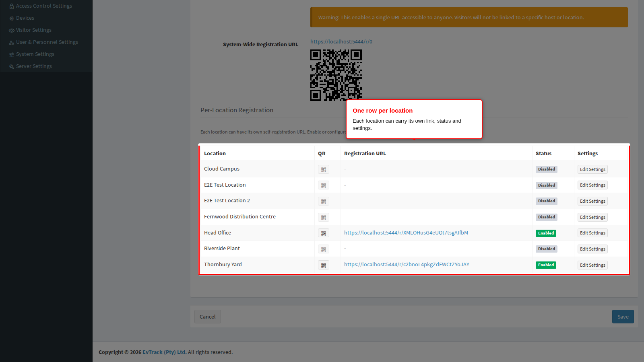
Task: Open QR code for Head Office row
Action: pos(324,233)
